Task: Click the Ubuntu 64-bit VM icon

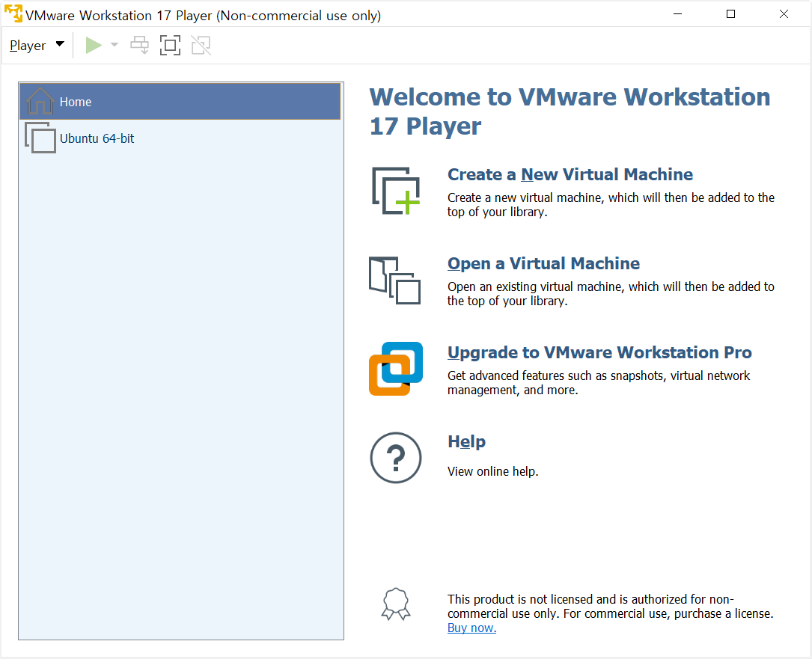Action: point(40,138)
